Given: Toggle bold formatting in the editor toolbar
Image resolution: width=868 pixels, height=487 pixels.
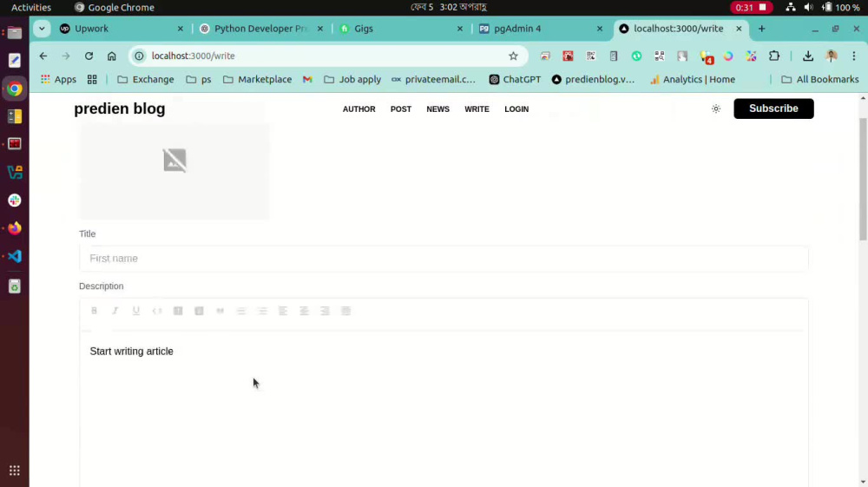Looking at the screenshot, I should 94,311.
